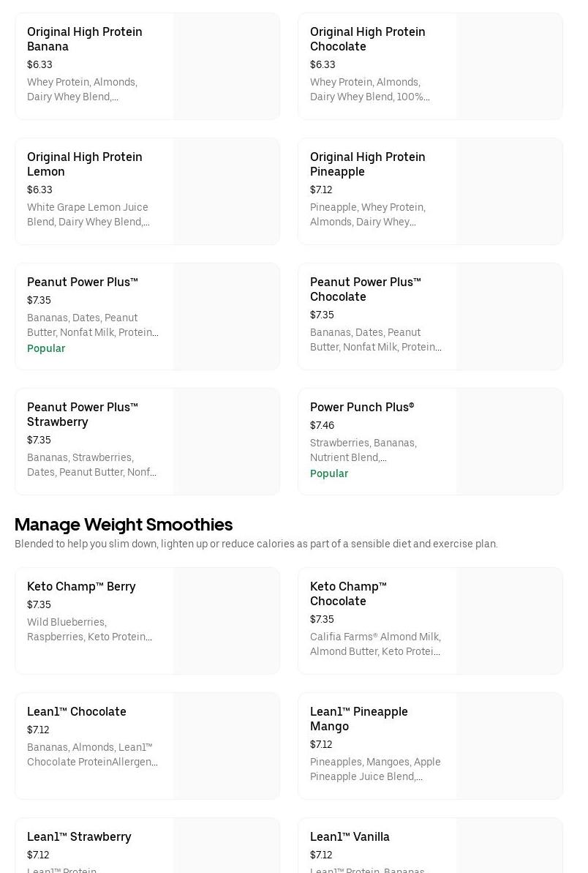
Task: Click the Power Punch Plus image thumbnail
Action: (509, 441)
